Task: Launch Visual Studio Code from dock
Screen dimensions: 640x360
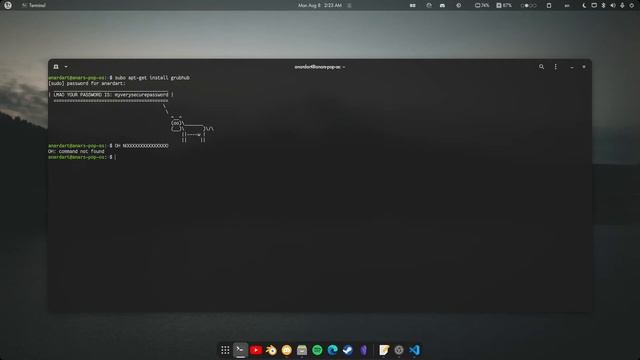Action: pyautogui.click(x=414, y=350)
